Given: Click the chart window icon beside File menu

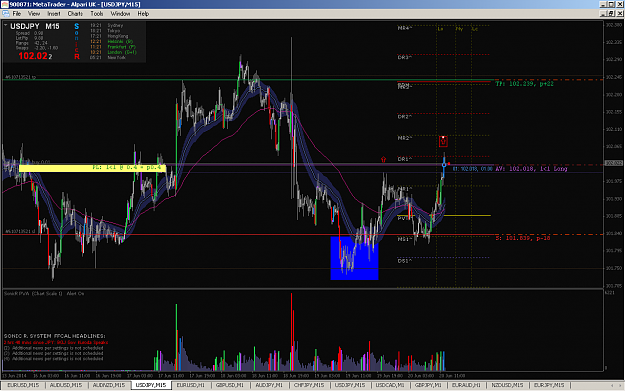Looking at the screenshot, I should [x=6, y=14].
